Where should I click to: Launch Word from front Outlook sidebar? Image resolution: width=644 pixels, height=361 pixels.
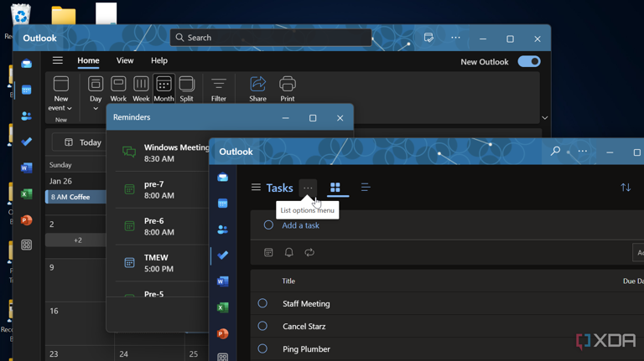[223, 281]
